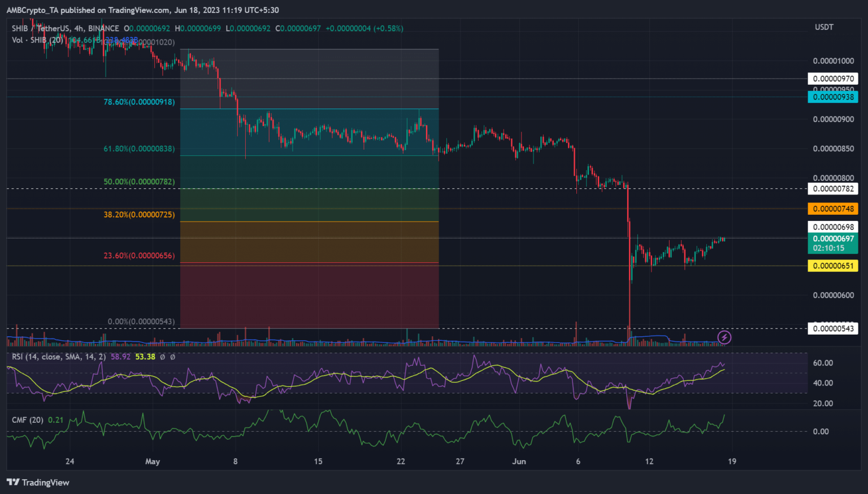868x494 pixels.
Task: Click the 0.00000782 dashed line price label
Action: (833, 189)
